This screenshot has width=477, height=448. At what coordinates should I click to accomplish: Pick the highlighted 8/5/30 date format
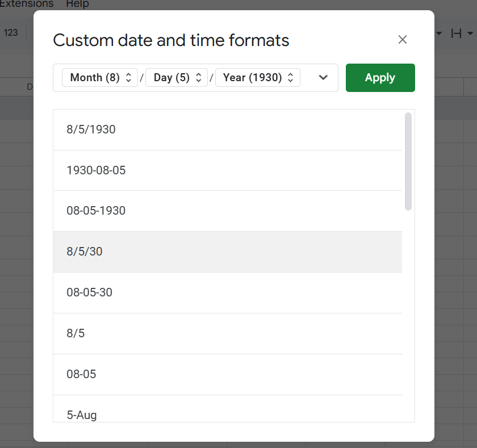click(x=228, y=252)
